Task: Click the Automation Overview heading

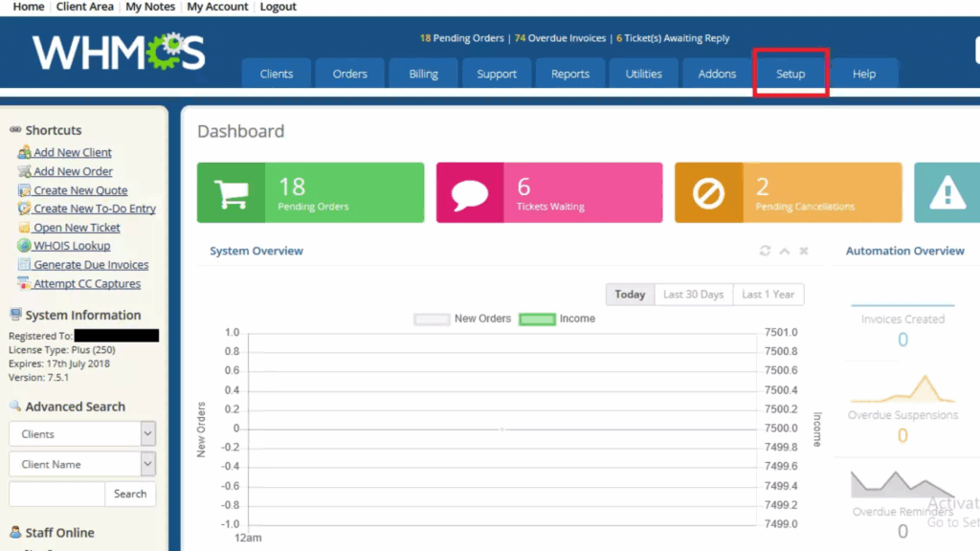Action: (x=905, y=251)
